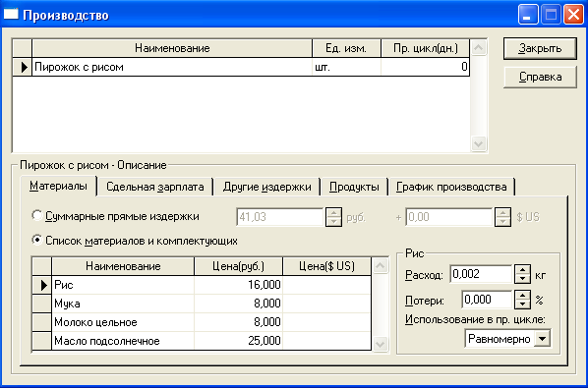Screen dimensions: 588x388
Task: Switch to the Материалы tab
Action: (x=58, y=186)
